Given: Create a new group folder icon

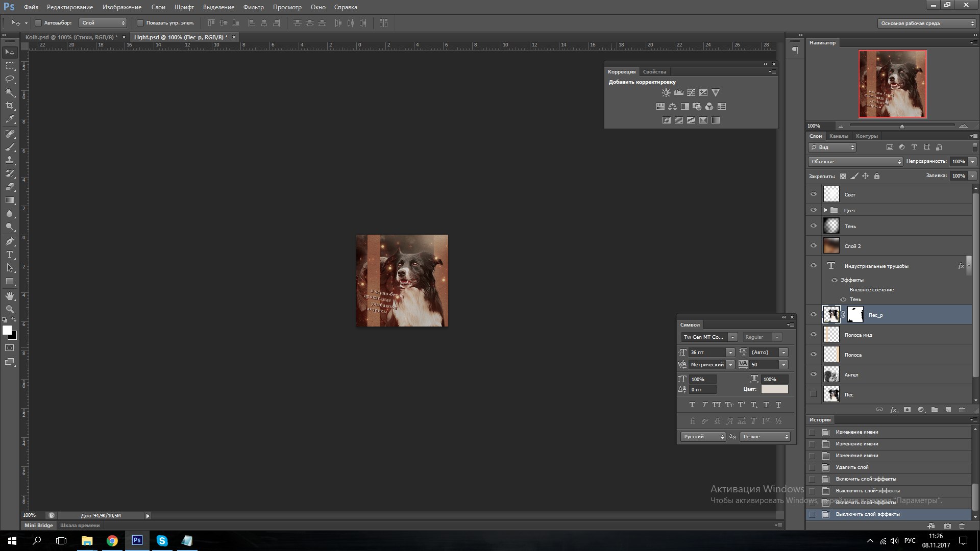Looking at the screenshot, I should pyautogui.click(x=934, y=410).
